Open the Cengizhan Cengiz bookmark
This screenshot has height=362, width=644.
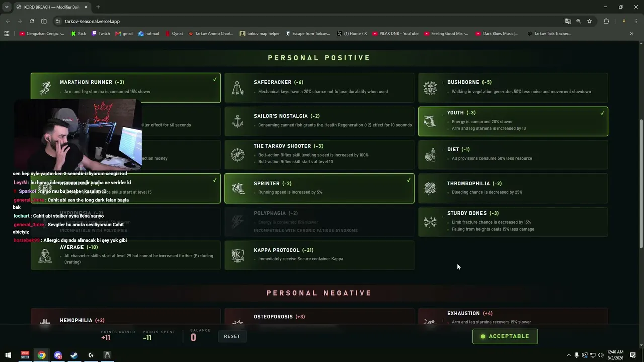click(42, 34)
